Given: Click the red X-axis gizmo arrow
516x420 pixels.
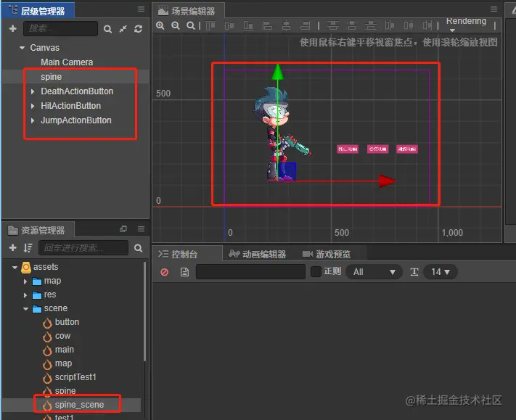Looking at the screenshot, I should tap(387, 181).
